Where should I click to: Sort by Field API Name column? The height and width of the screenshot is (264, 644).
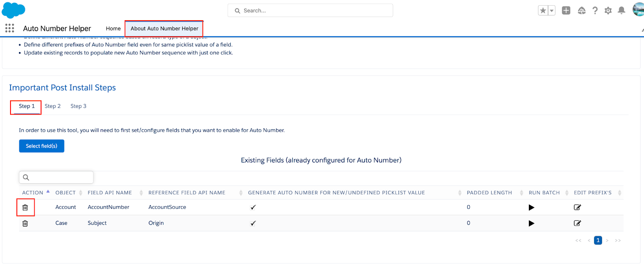(x=115, y=193)
